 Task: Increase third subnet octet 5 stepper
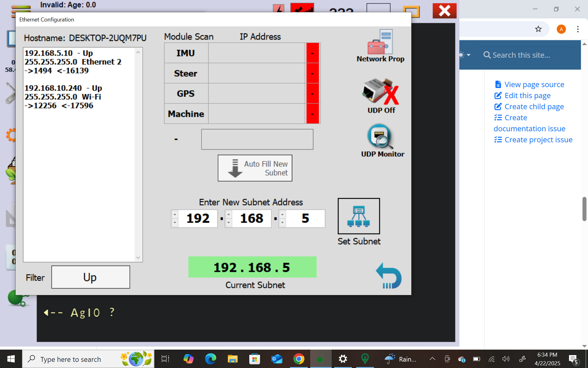click(282, 214)
